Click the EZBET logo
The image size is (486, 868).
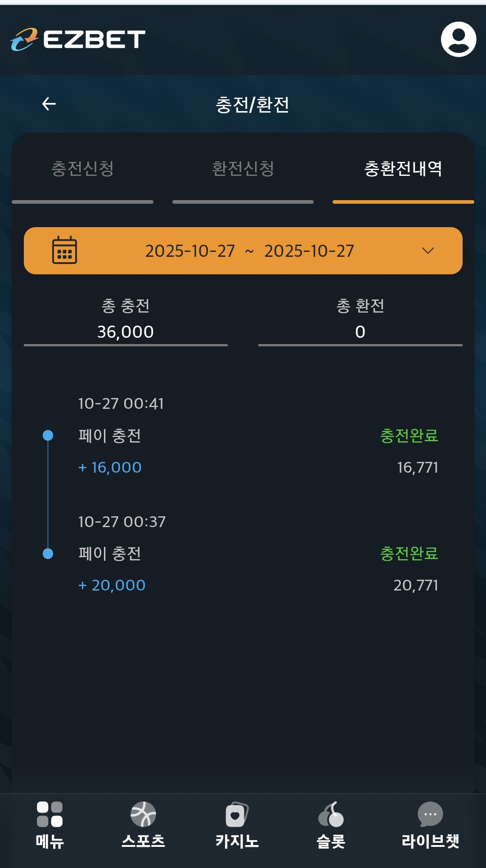[78, 40]
